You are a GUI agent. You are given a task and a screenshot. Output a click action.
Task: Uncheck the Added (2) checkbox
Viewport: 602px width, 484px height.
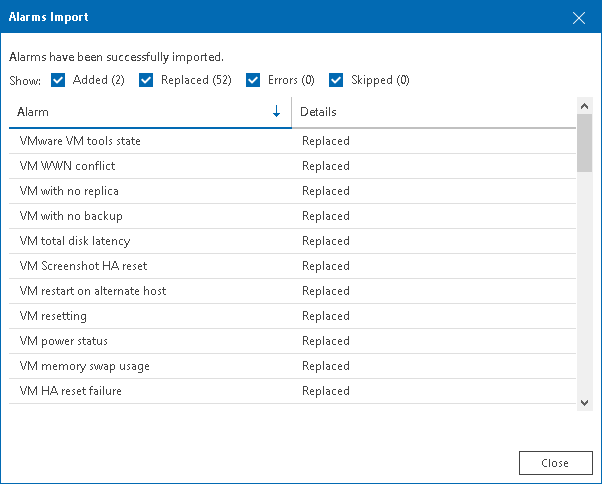tap(58, 80)
